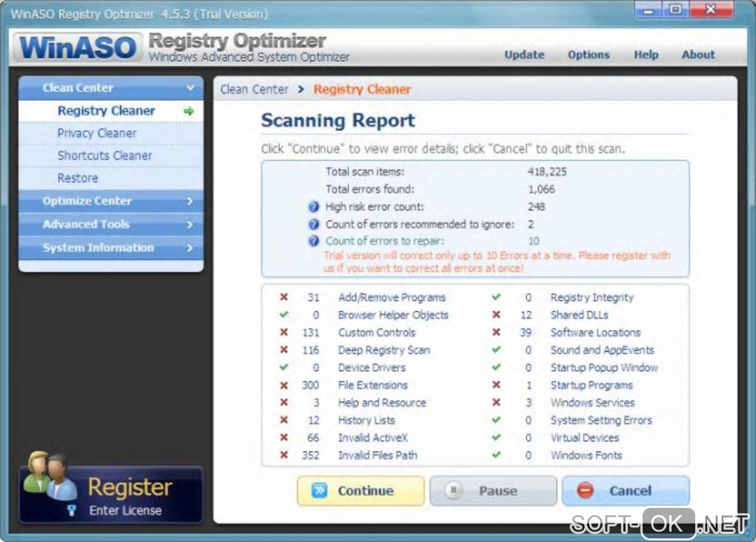Click red X beside Startup Programs

click(496, 385)
